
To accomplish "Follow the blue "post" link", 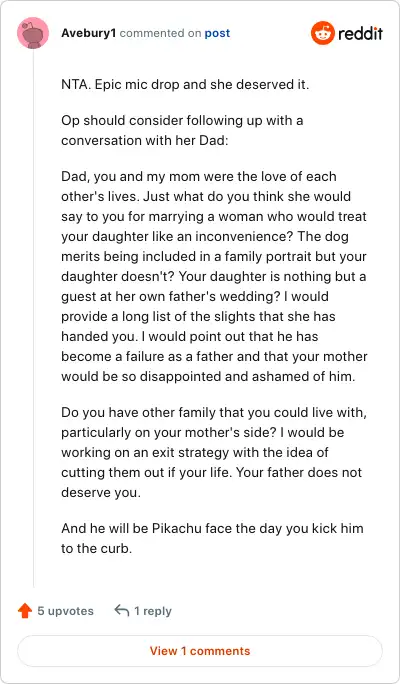I will (x=217, y=33).
